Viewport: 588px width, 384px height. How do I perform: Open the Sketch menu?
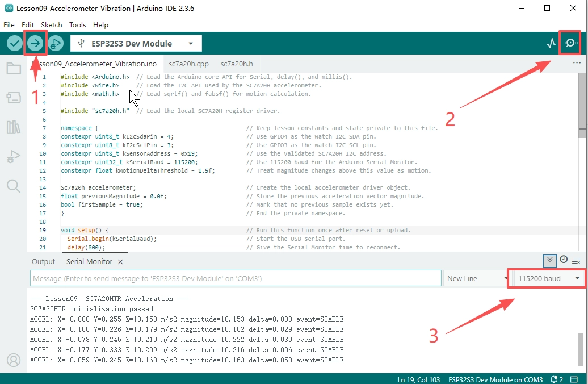click(x=52, y=25)
